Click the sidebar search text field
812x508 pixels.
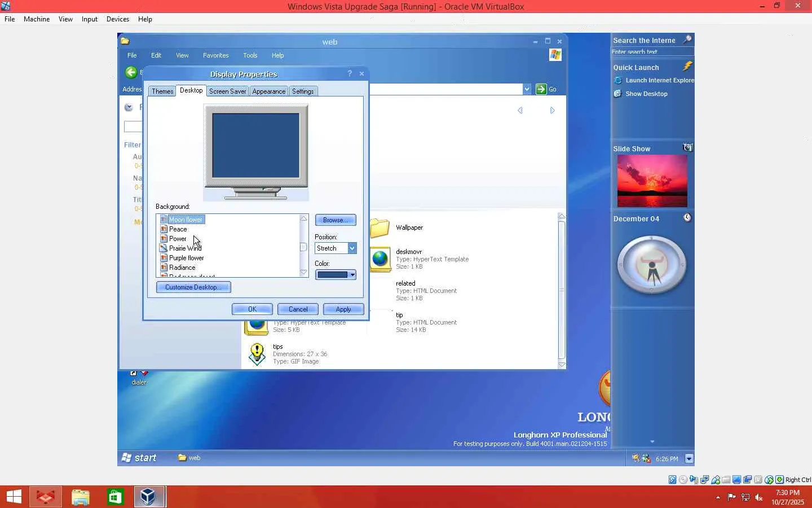(652, 52)
